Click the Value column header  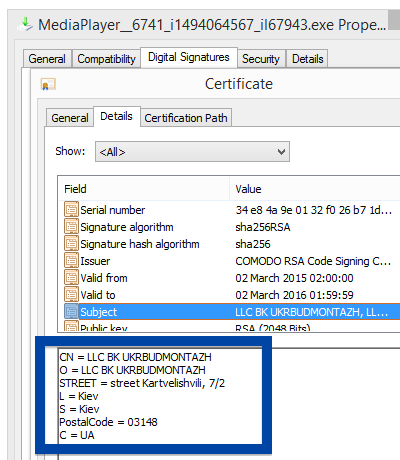point(315,189)
